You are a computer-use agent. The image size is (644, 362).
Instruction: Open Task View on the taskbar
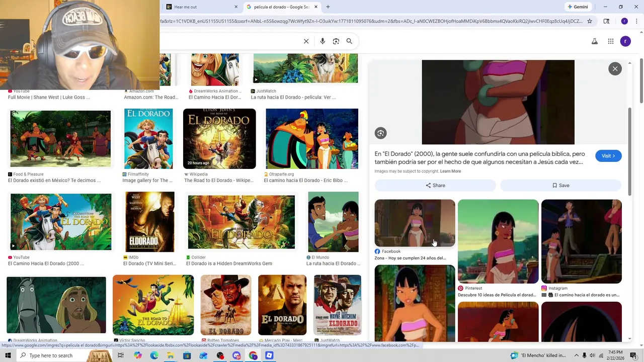121,355
